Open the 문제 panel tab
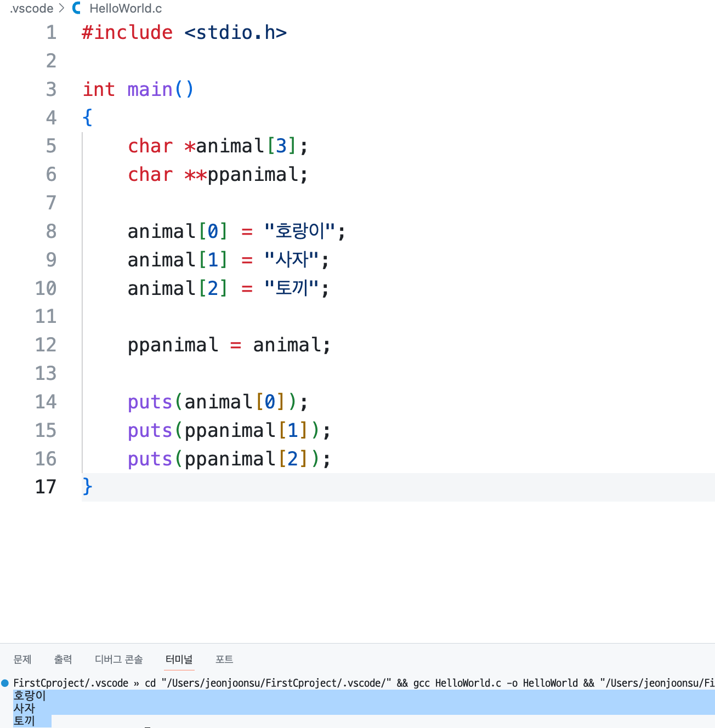Image resolution: width=715 pixels, height=728 pixels. 22,659
